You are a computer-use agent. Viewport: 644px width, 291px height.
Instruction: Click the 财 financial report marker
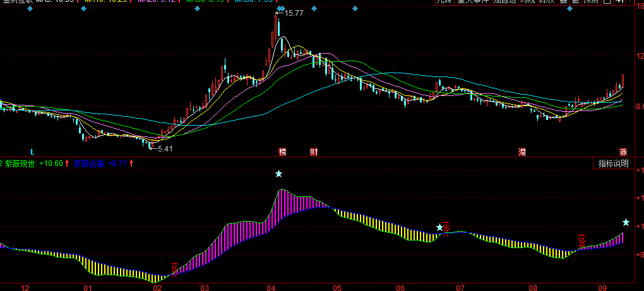pos(314,152)
